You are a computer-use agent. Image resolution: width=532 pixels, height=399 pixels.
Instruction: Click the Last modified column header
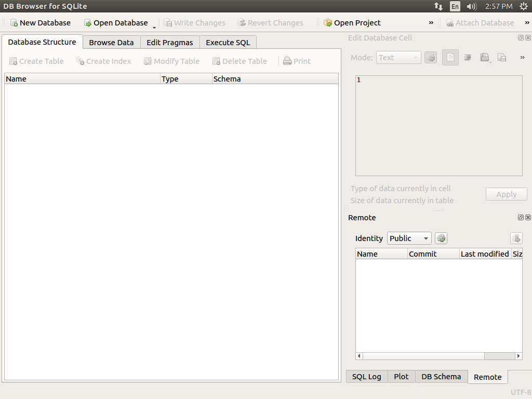[485, 254]
